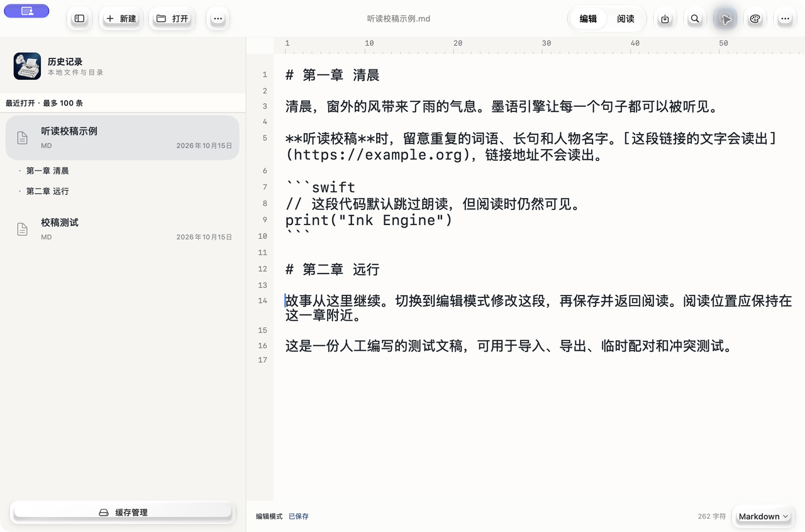Click the ruler mark 30 above the editor
The height and width of the screenshot is (532, 805).
(x=546, y=43)
